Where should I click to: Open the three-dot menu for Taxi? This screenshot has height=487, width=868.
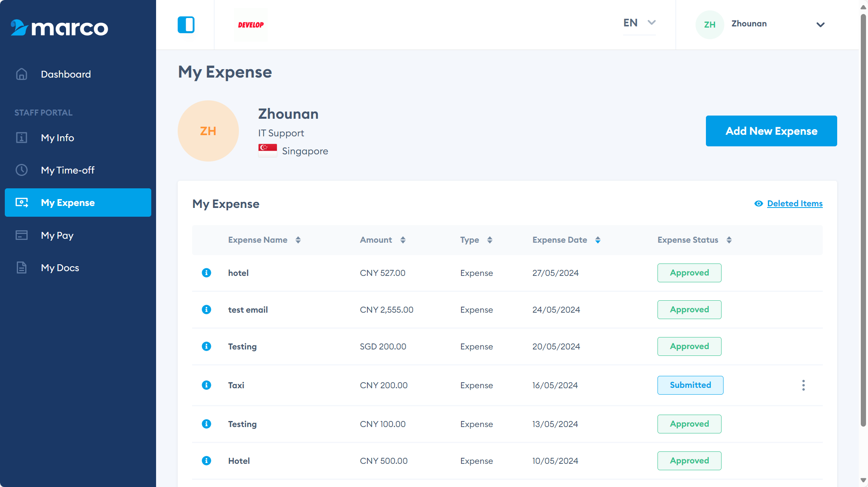click(x=803, y=385)
